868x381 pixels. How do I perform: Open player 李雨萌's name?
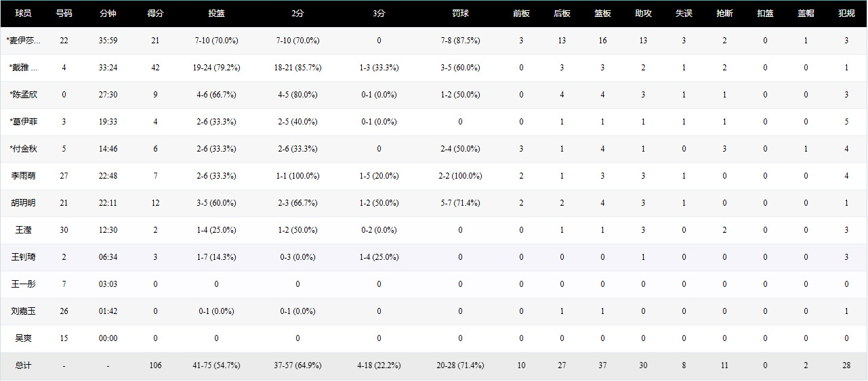click(24, 176)
